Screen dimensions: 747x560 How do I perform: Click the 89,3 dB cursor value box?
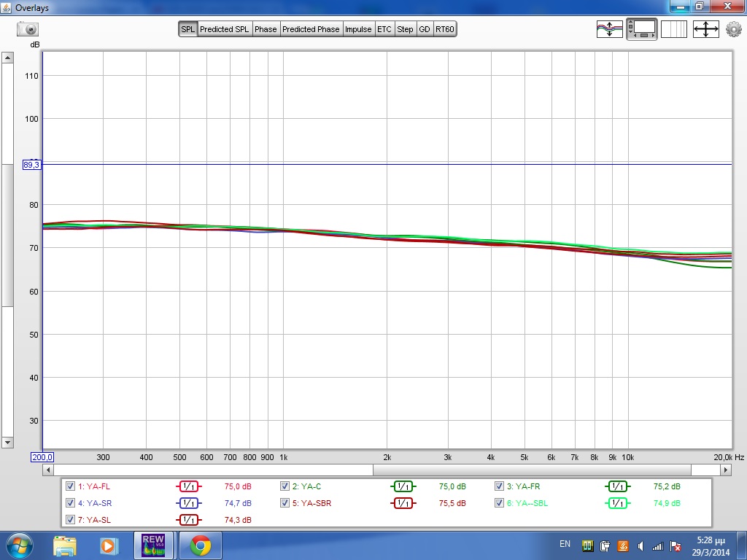click(32, 165)
